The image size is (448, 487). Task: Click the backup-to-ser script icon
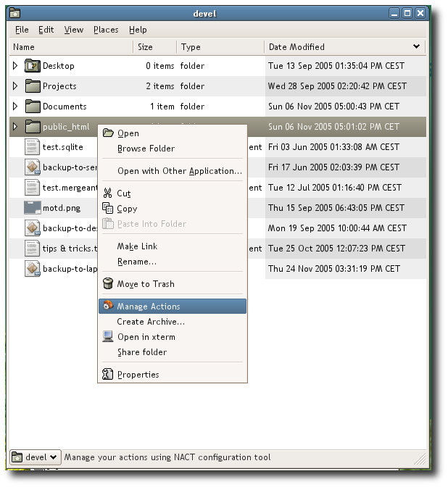point(33,167)
